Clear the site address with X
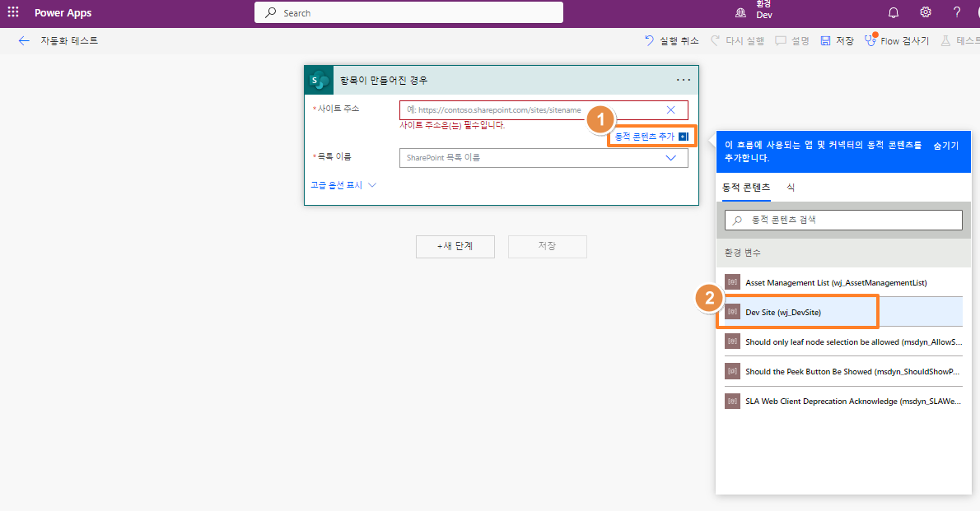Viewport: 980px width, 511px height. (x=670, y=110)
